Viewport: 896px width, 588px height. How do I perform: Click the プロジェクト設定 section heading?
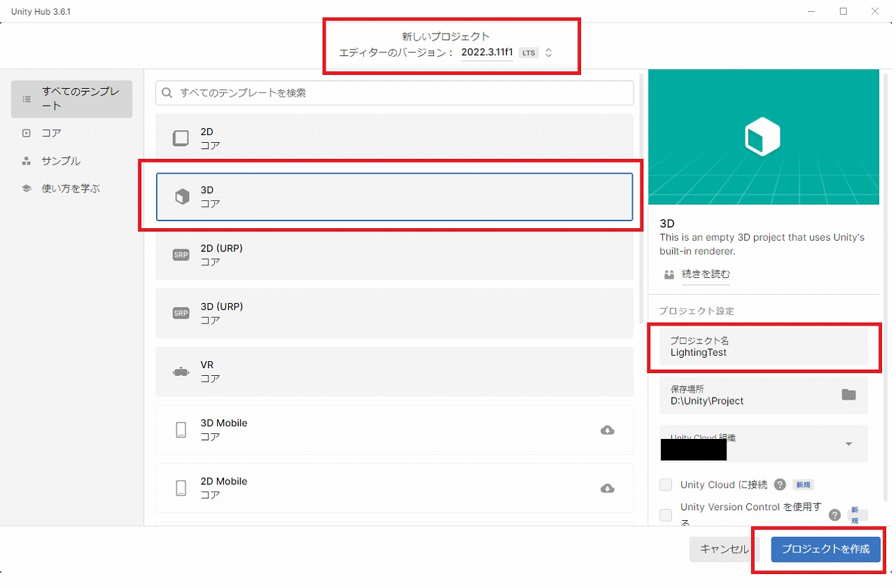coord(696,311)
